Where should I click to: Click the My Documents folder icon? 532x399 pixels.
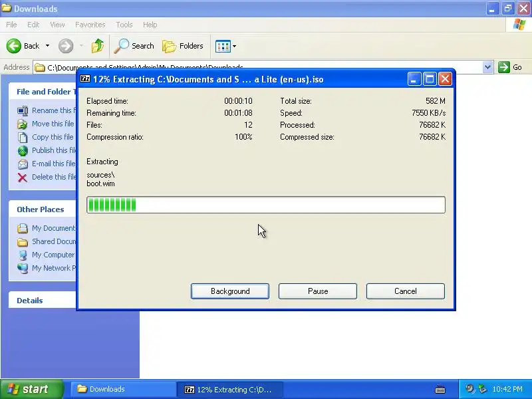click(23, 228)
